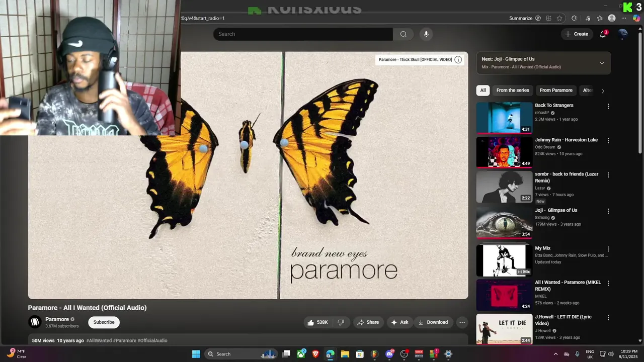
Task: Click the Create button
Action: pos(576,34)
